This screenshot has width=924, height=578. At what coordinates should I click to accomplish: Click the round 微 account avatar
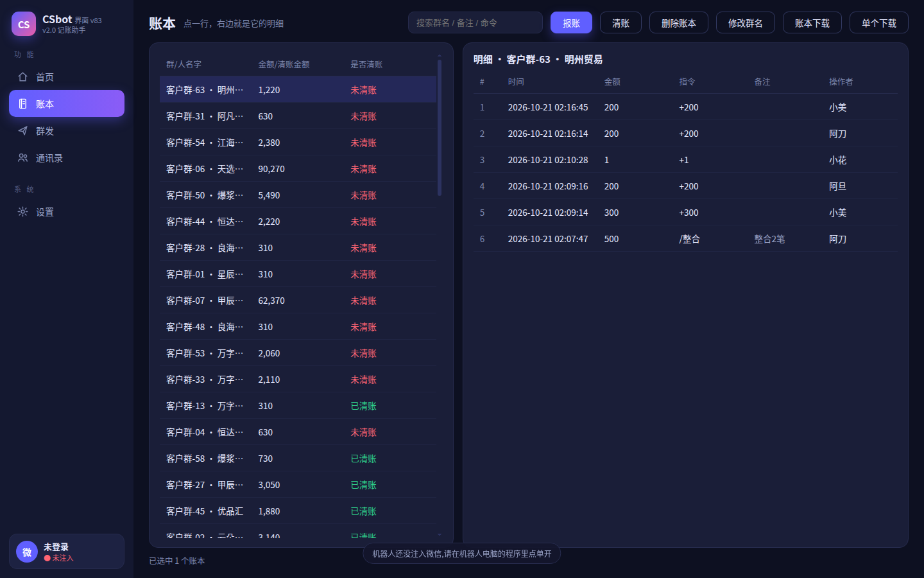[x=27, y=552]
